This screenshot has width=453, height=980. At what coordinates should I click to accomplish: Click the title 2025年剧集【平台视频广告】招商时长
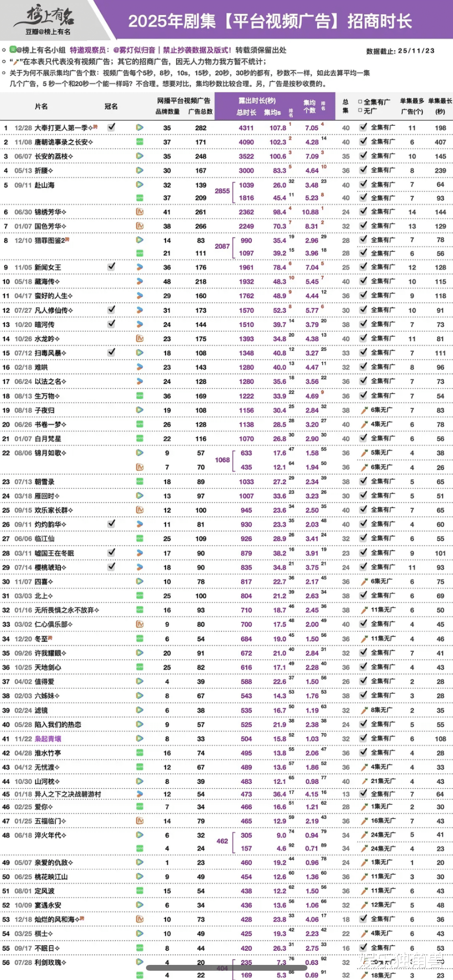coord(270,21)
